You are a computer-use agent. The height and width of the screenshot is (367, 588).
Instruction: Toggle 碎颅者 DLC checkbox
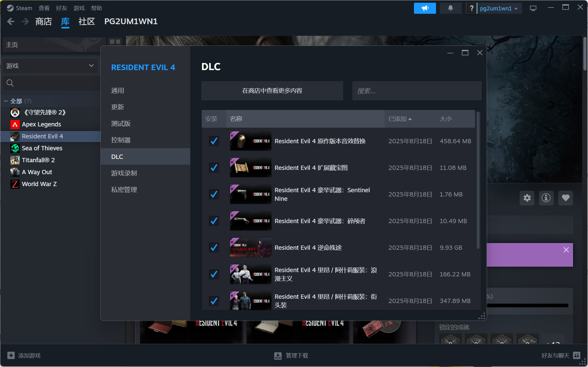[x=214, y=221]
